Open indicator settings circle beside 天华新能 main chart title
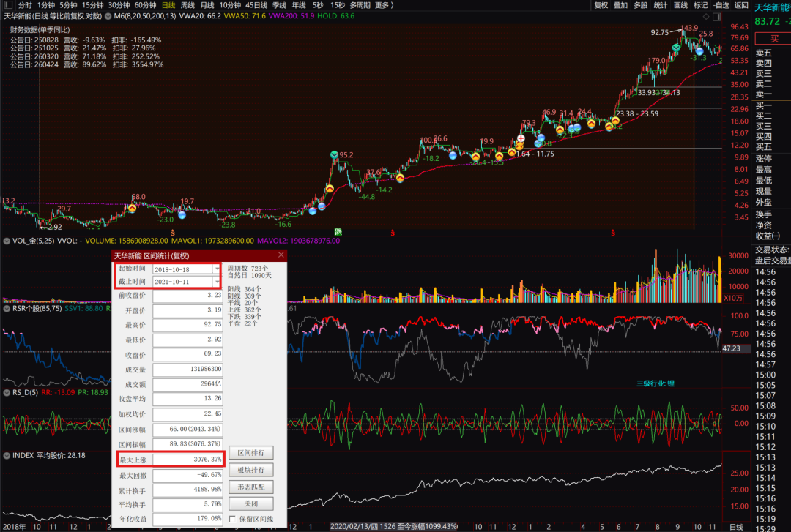Viewport: 791px width, 532px height. (x=108, y=16)
